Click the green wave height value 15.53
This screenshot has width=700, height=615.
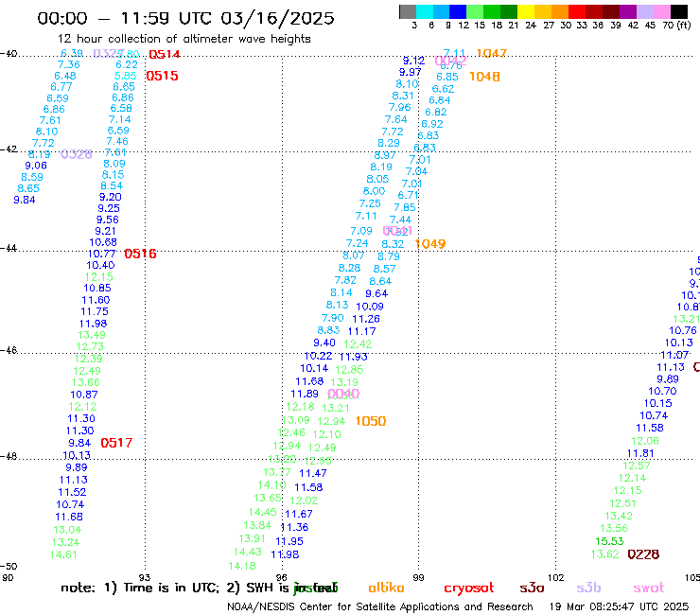(x=609, y=541)
